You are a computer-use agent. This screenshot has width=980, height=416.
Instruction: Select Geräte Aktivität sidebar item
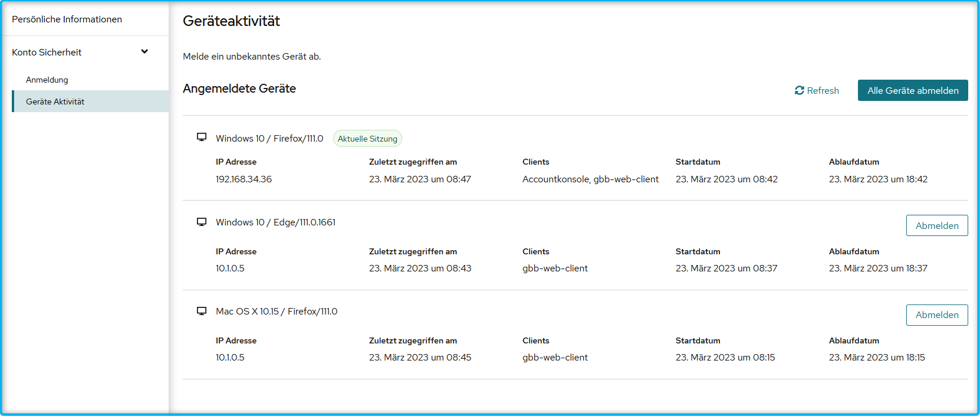pyautogui.click(x=55, y=101)
